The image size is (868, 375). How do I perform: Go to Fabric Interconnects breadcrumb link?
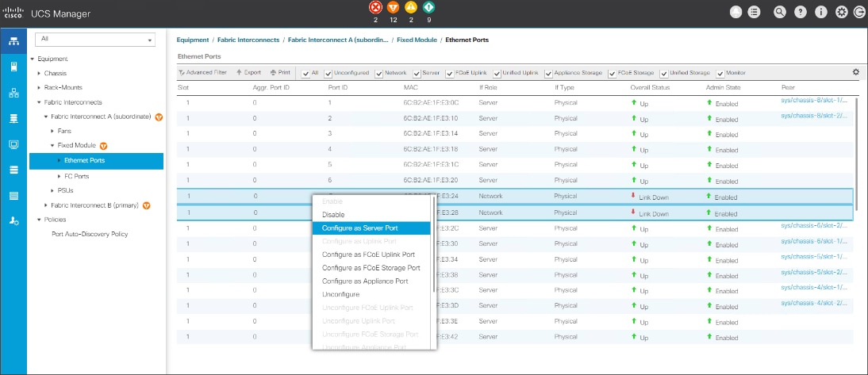(x=248, y=40)
